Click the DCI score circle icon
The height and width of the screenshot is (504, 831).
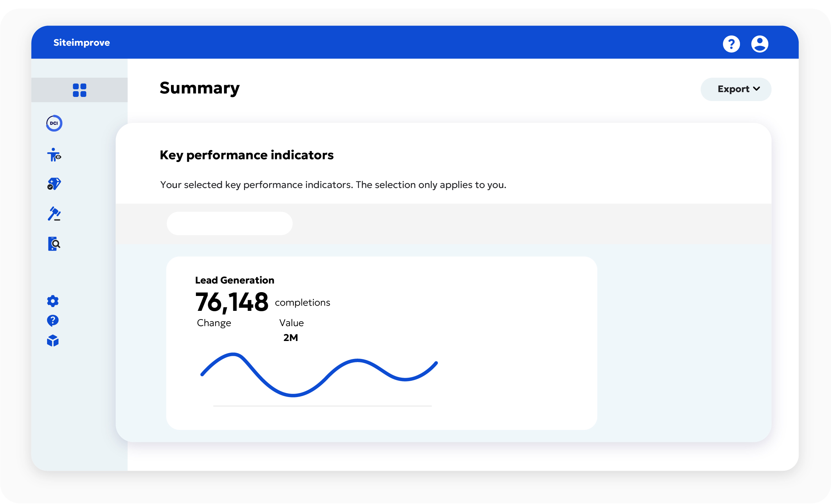(x=54, y=123)
